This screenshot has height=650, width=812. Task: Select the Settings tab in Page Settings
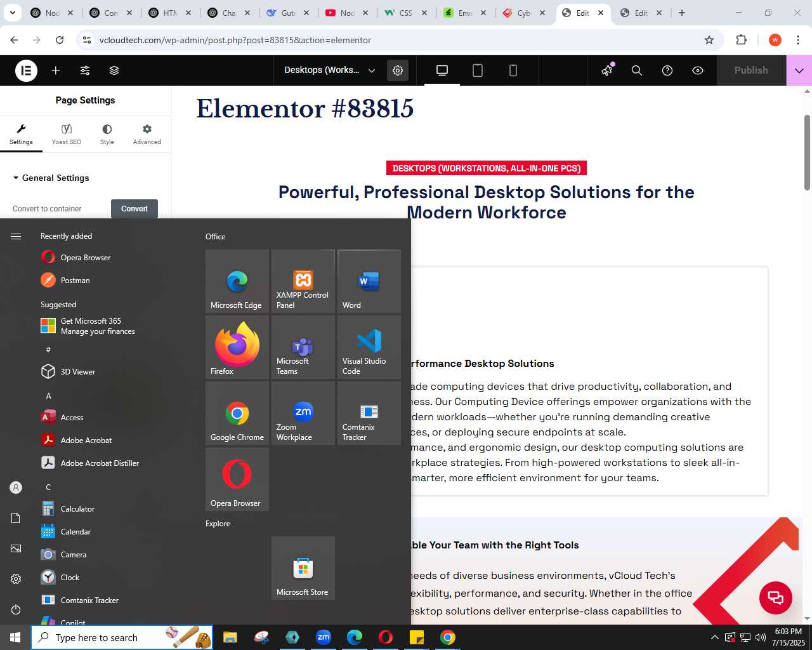click(x=21, y=135)
